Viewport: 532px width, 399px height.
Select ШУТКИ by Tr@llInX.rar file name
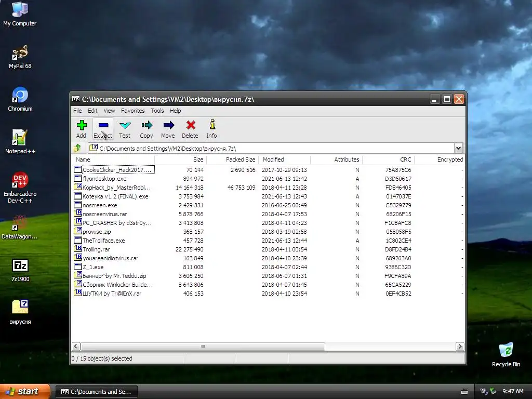(112, 294)
